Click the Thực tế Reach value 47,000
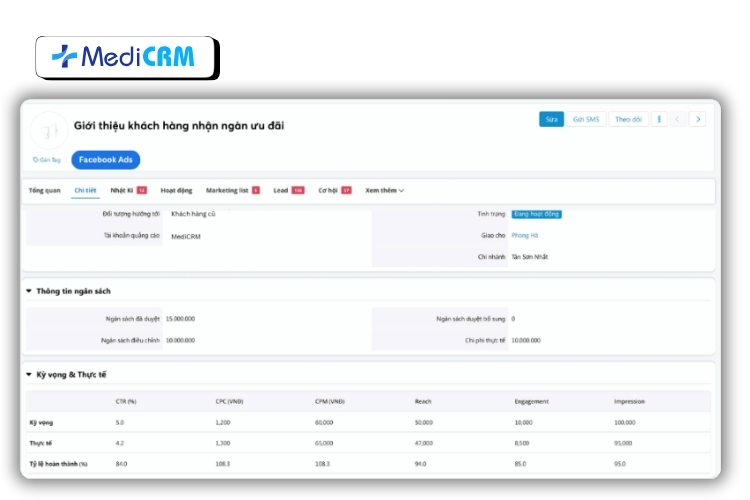Image resolution: width=750 pixels, height=500 pixels. coord(424,443)
